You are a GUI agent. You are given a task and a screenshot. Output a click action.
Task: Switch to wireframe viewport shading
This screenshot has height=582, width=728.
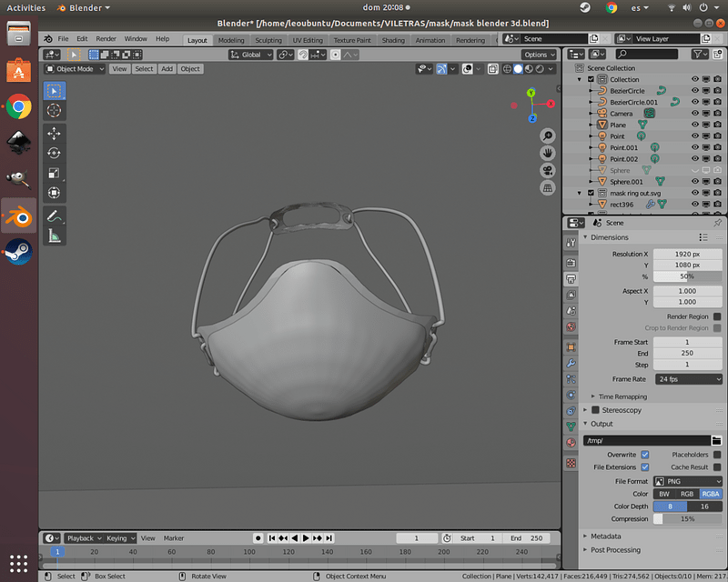point(507,69)
